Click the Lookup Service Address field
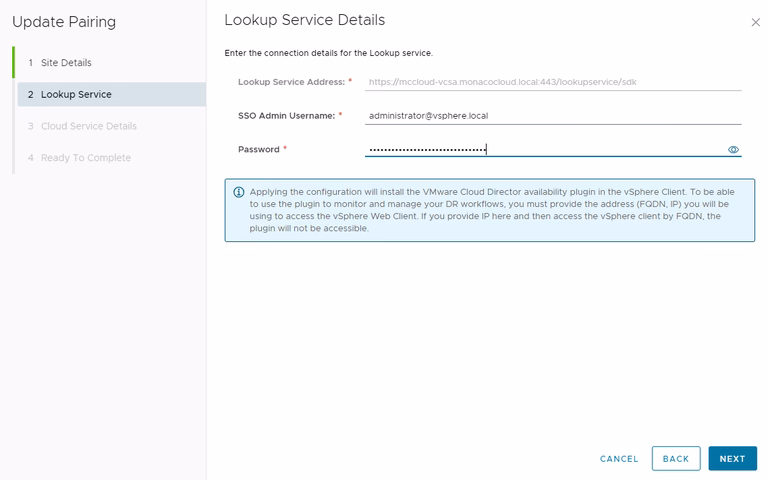The height and width of the screenshot is (480, 768). coord(553,82)
